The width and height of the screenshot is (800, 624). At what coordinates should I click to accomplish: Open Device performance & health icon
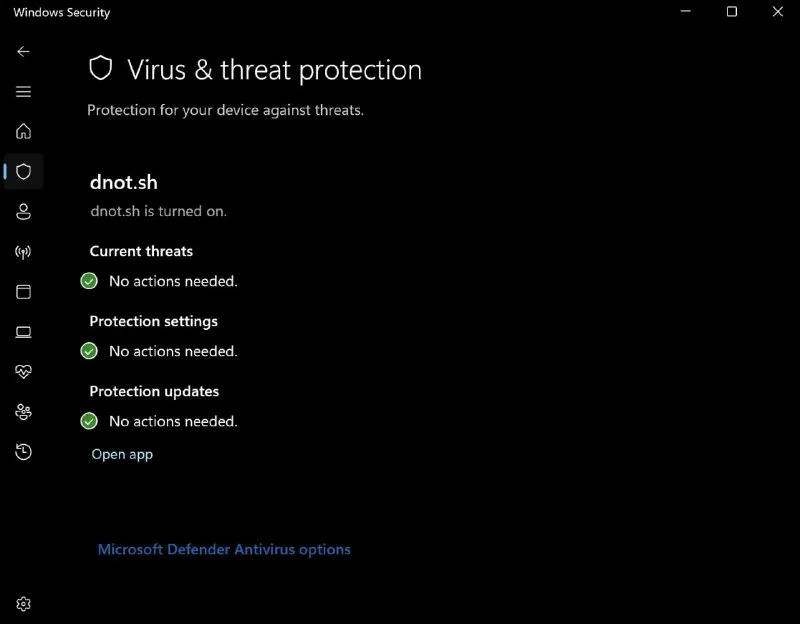click(24, 371)
